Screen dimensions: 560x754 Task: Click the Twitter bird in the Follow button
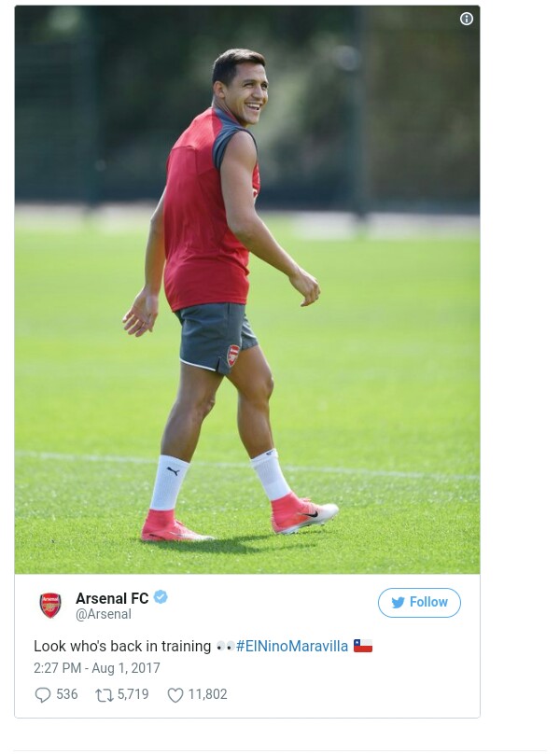tap(399, 603)
